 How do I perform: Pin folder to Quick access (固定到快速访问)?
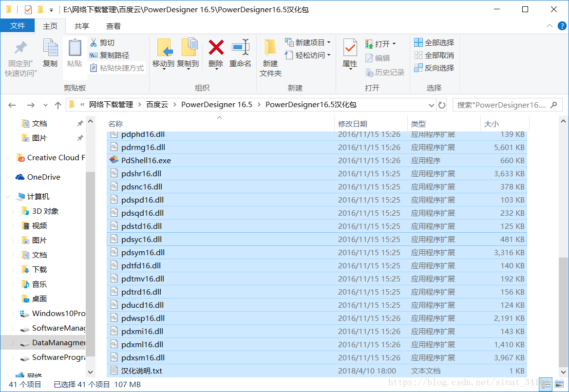pyautogui.click(x=20, y=58)
